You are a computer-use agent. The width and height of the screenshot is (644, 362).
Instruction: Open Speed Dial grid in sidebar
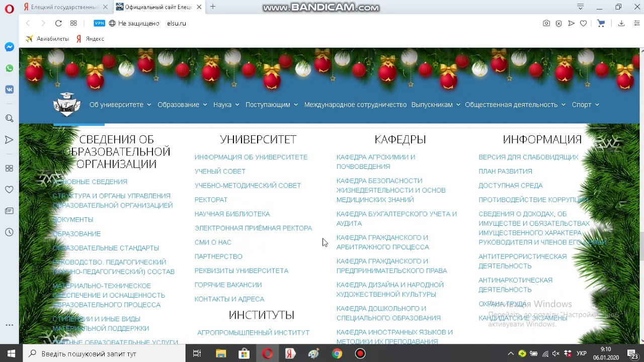point(9,168)
